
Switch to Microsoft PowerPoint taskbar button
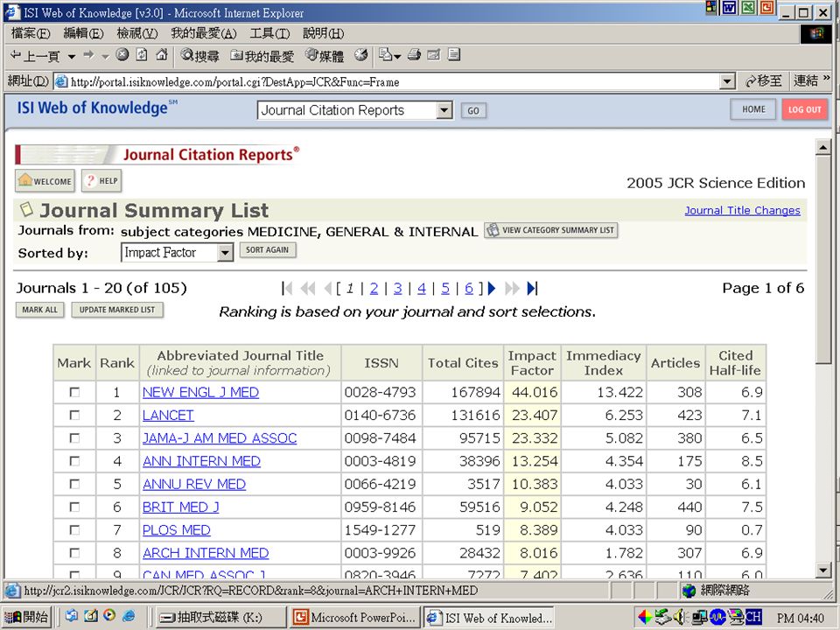(354, 617)
